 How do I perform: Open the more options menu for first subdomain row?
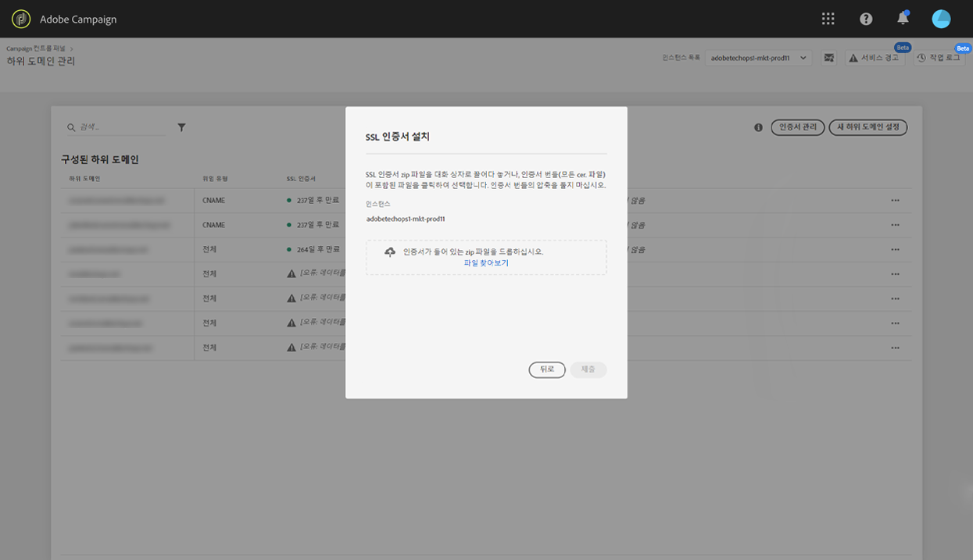click(x=895, y=201)
